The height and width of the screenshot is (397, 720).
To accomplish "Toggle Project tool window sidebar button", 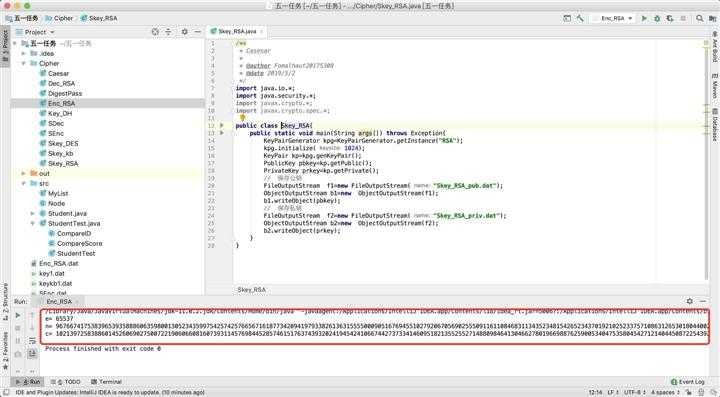I will (x=5, y=46).
